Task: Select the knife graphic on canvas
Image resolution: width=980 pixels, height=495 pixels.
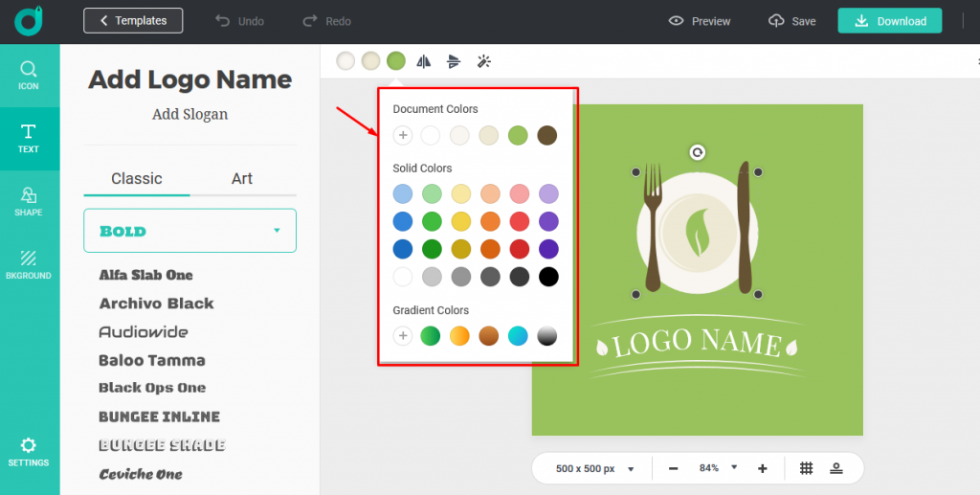Action: pos(744,228)
